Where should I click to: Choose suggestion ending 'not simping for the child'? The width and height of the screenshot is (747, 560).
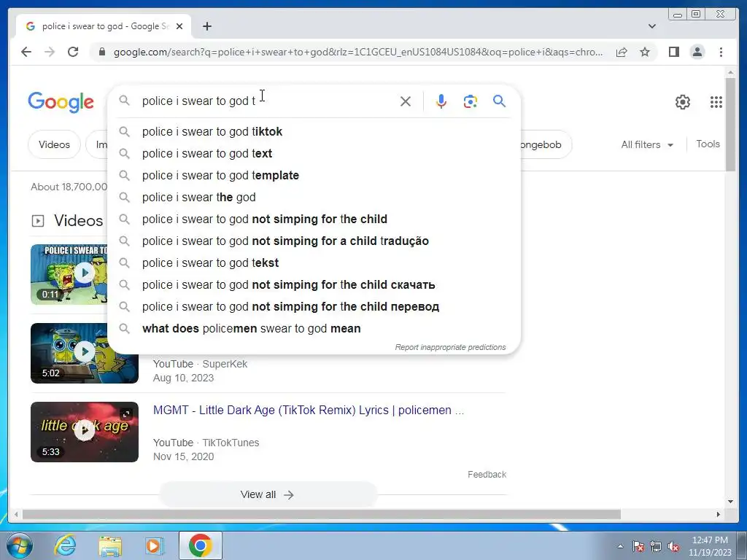coord(314,219)
